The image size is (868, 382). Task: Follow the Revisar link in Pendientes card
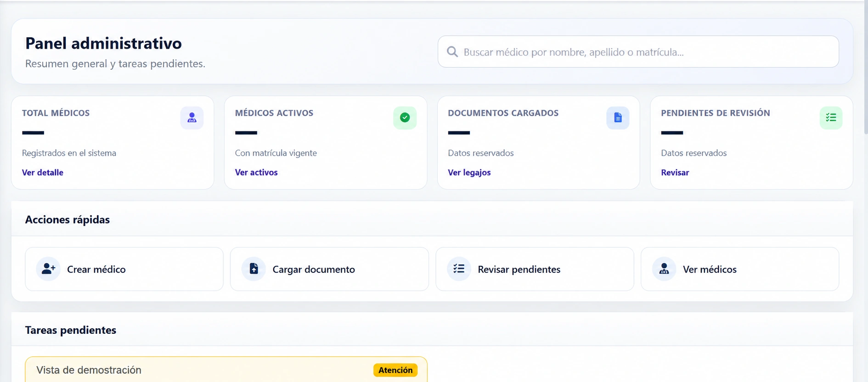point(675,173)
